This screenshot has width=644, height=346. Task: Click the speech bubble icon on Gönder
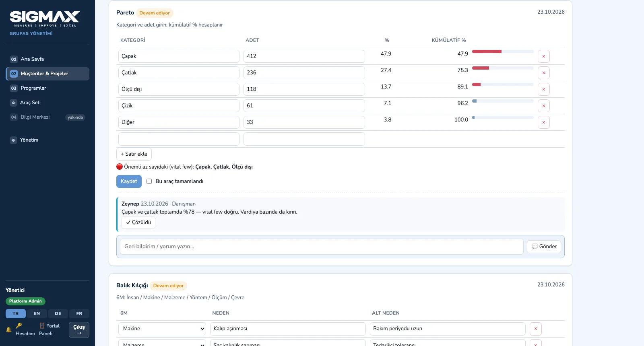[535, 247]
